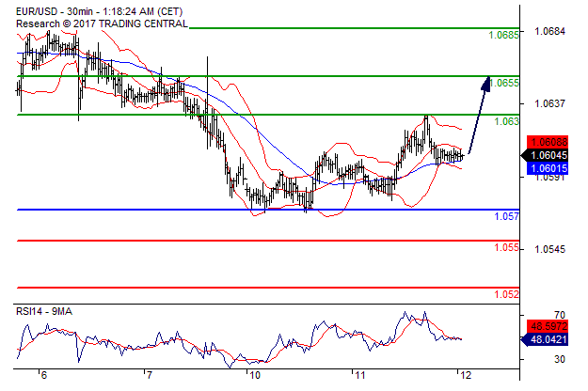Click the 1.0655 resistance level label

pyautogui.click(x=504, y=83)
